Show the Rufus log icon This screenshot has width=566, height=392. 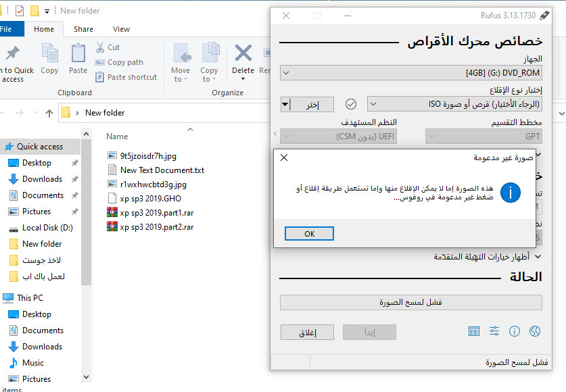tap(474, 331)
